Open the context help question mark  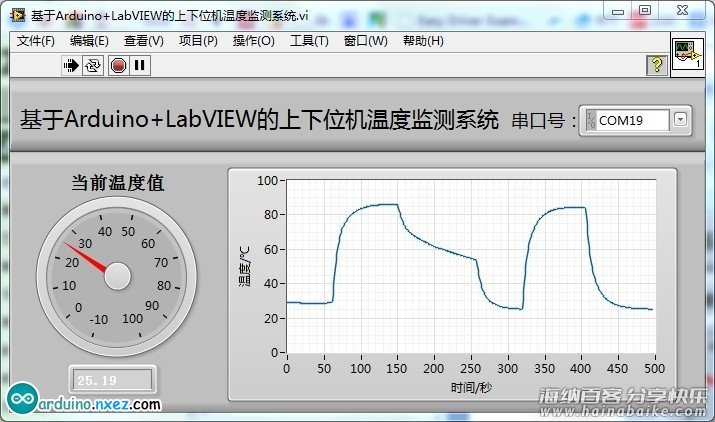[x=657, y=65]
